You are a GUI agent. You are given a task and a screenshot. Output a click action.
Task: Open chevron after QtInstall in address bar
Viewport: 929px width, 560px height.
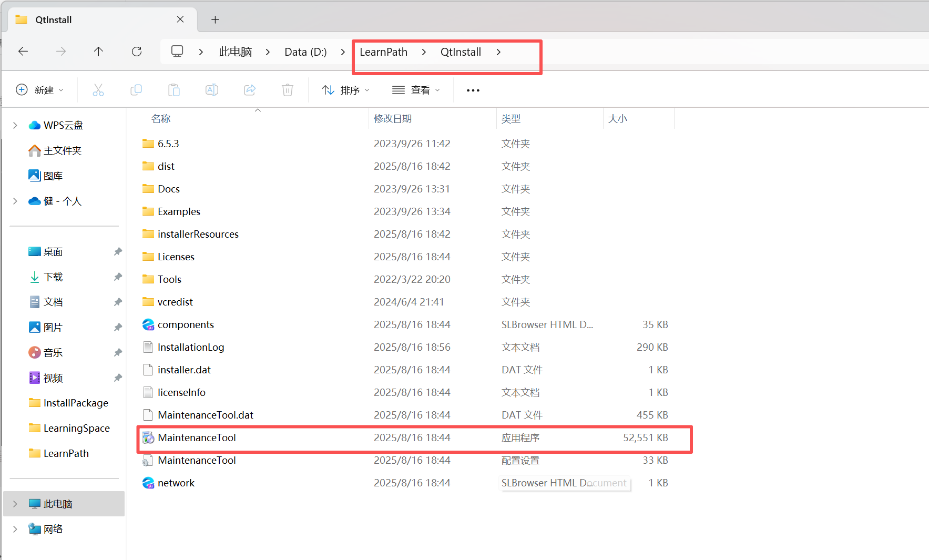click(x=498, y=52)
